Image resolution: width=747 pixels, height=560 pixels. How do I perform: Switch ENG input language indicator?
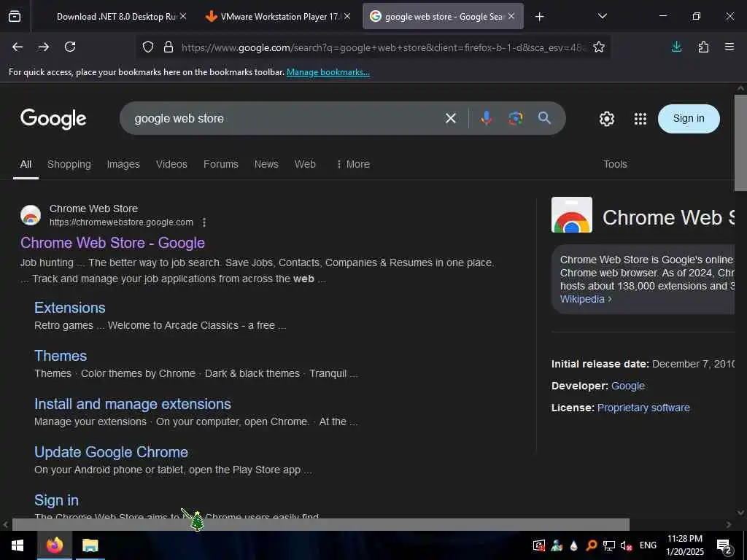[648, 545]
